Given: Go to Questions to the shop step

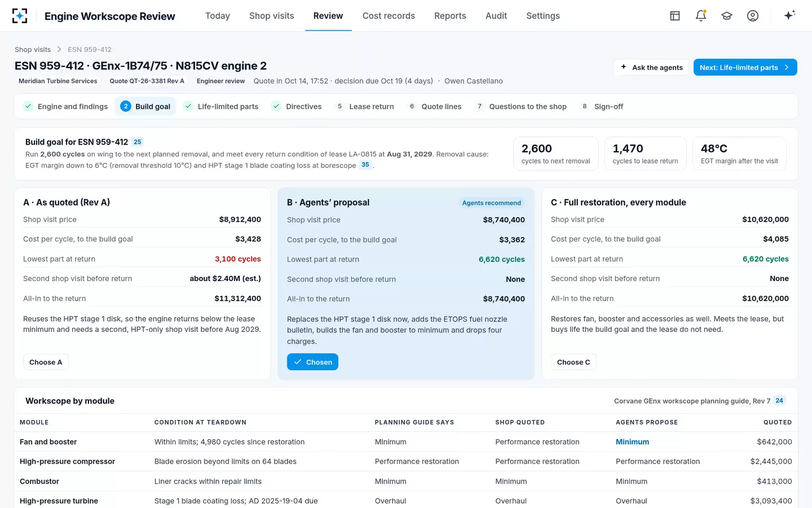Looking at the screenshot, I should click(521, 106).
